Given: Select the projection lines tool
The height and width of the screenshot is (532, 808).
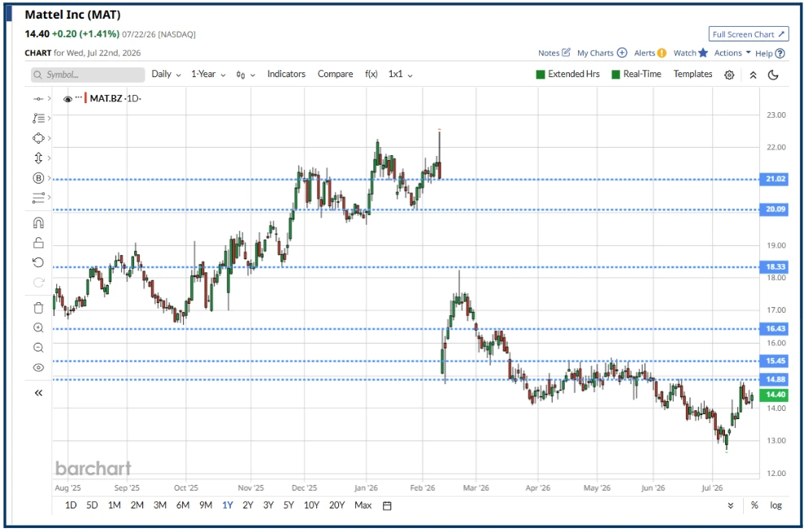Looking at the screenshot, I should coord(38,197).
